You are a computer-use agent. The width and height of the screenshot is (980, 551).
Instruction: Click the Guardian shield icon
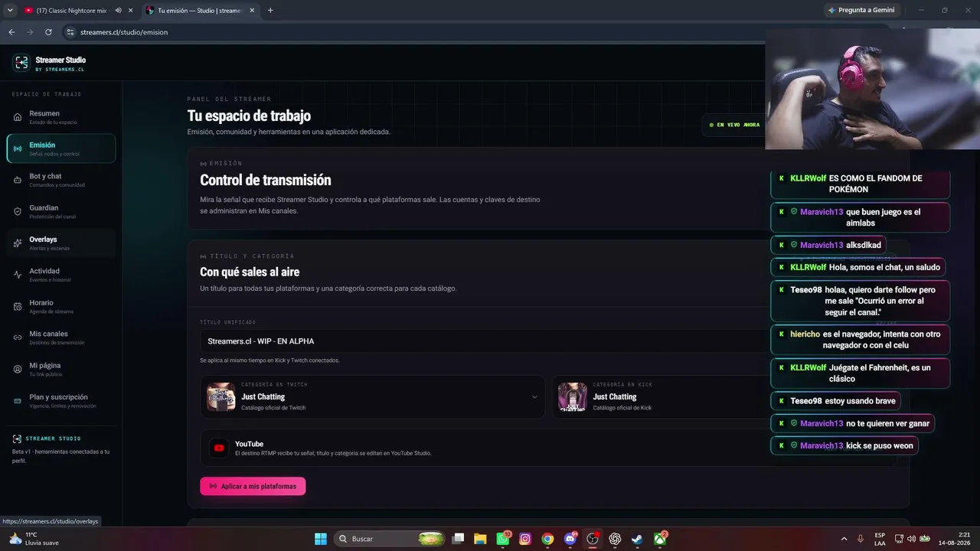click(x=18, y=211)
